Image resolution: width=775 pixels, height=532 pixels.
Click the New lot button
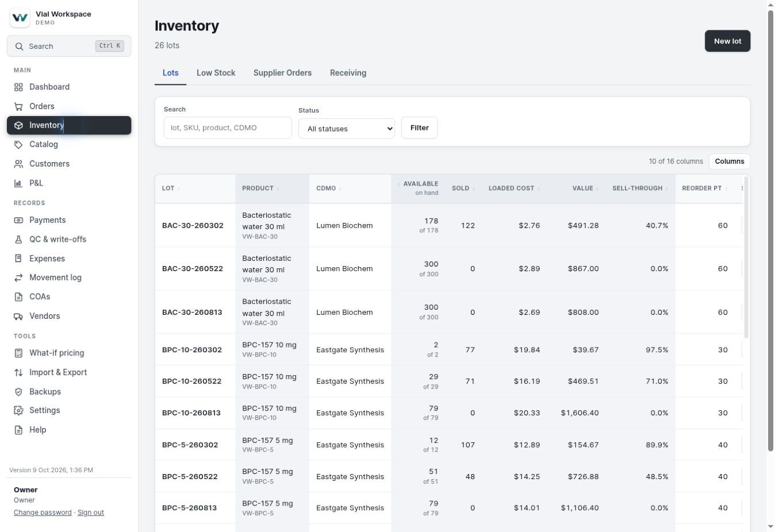coord(727,41)
